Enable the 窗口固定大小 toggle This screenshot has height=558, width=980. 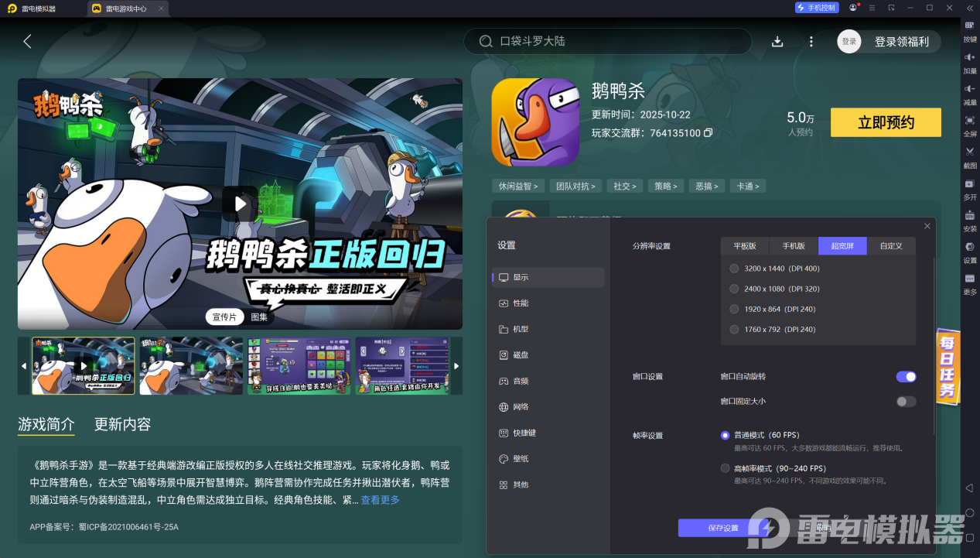click(x=905, y=401)
